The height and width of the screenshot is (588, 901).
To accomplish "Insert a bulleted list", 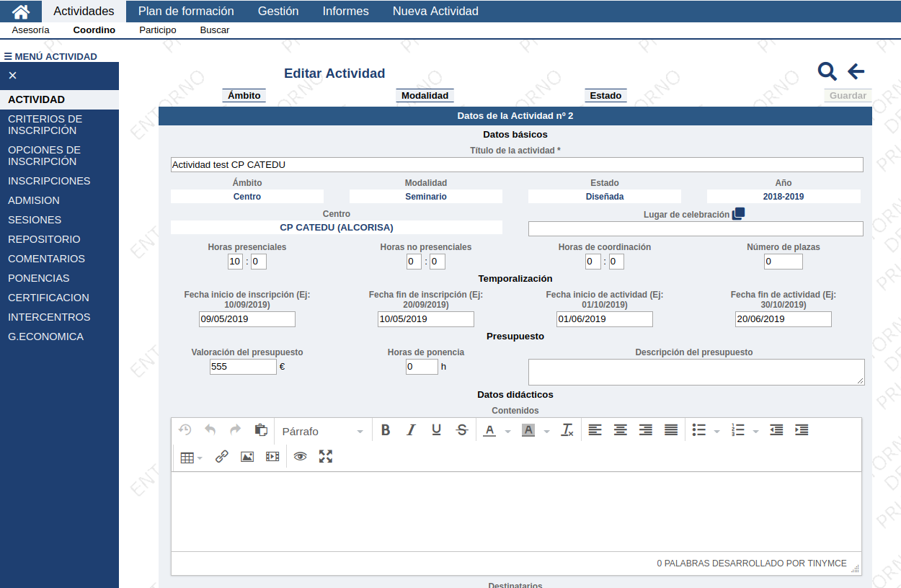I will pos(699,430).
